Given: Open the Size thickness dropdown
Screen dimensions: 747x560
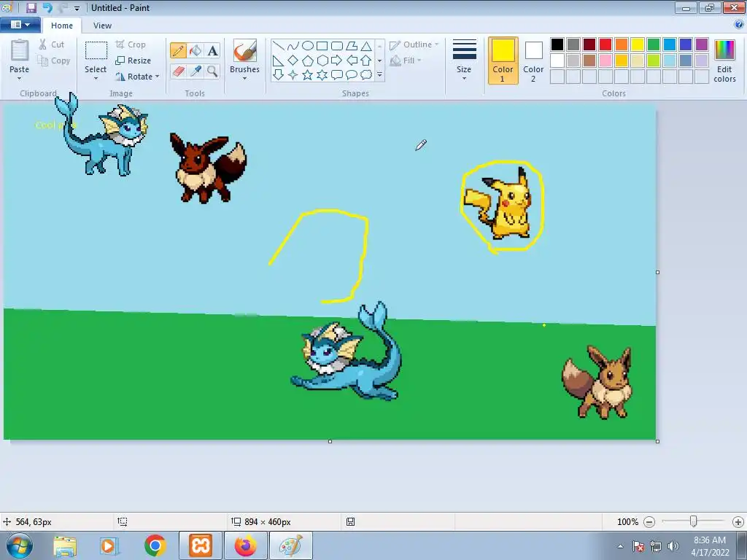Looking at the screenshot, I should coord(464,61).
